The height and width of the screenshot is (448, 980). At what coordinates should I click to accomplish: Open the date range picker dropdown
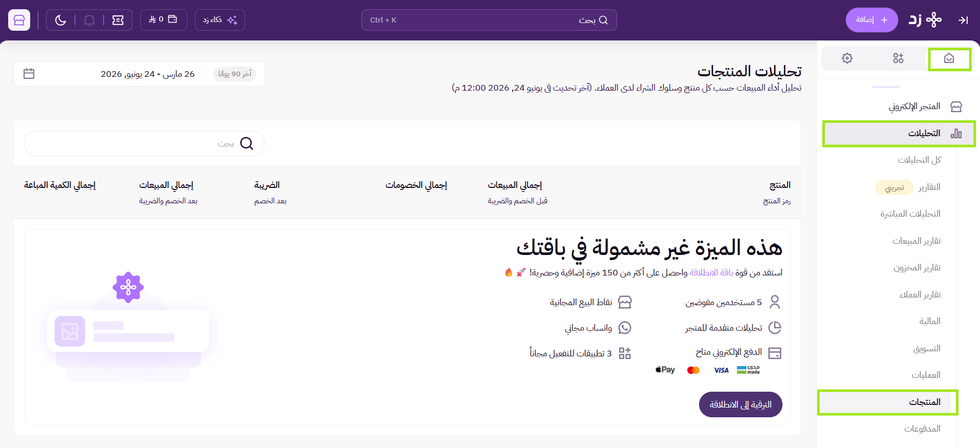139,74
